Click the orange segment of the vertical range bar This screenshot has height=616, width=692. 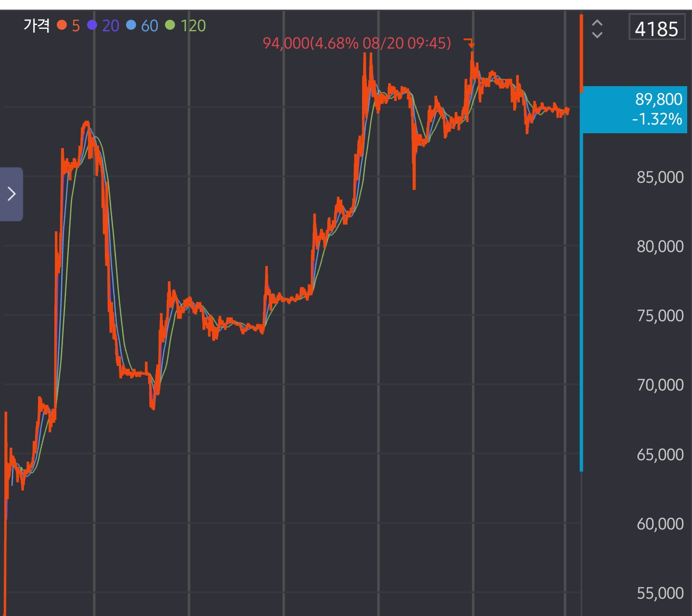(581, 53)
